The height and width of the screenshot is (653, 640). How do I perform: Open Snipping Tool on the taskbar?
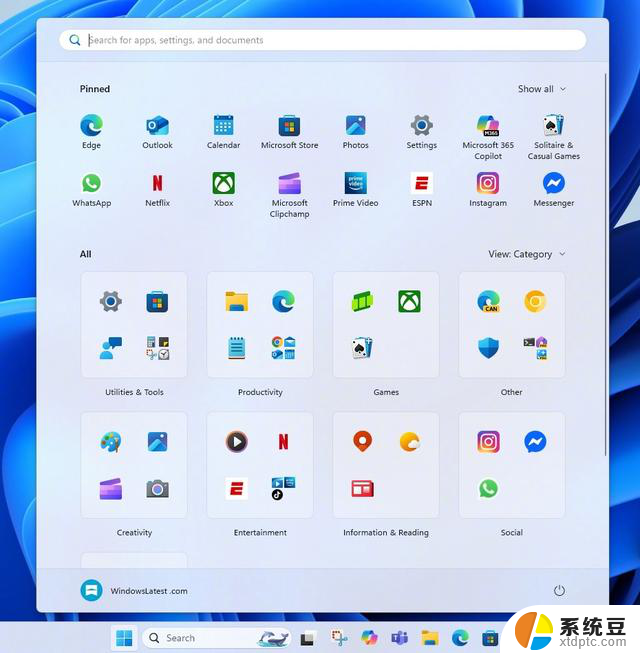(x=339, y=638)
